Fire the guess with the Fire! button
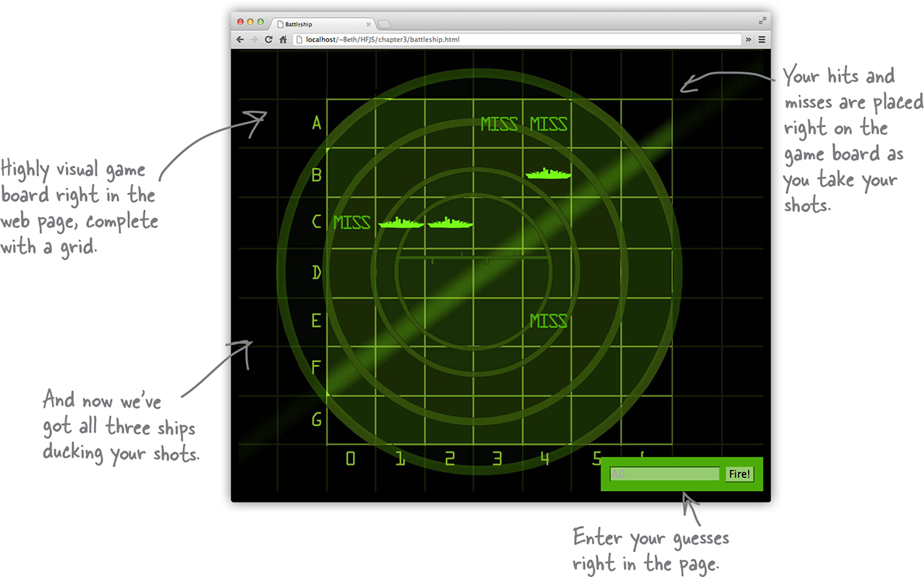The height and width of the screenshot is (577, 924). [x=739, y=474]
